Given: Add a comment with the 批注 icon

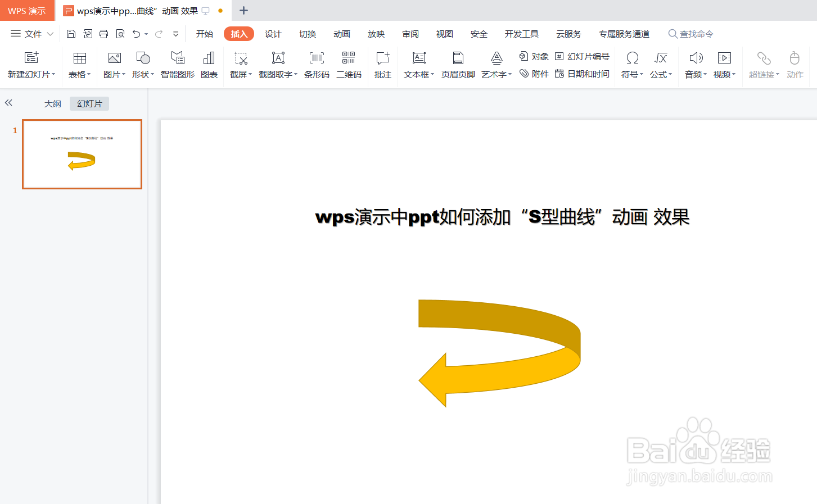Looking at the screenshot, I should tap(383, 58).
